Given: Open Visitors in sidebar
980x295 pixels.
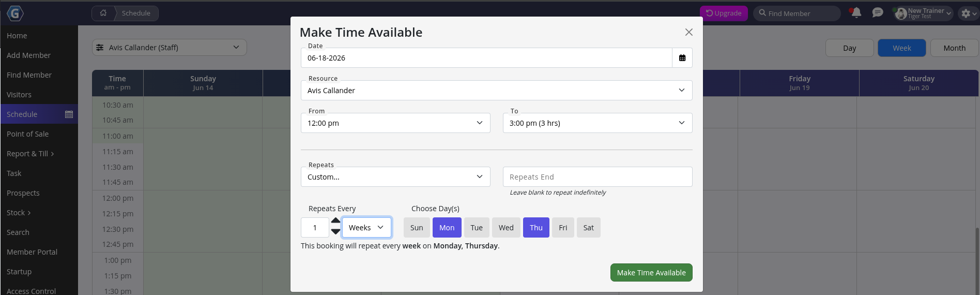Looking at the screenshot, I should (19, 95).
